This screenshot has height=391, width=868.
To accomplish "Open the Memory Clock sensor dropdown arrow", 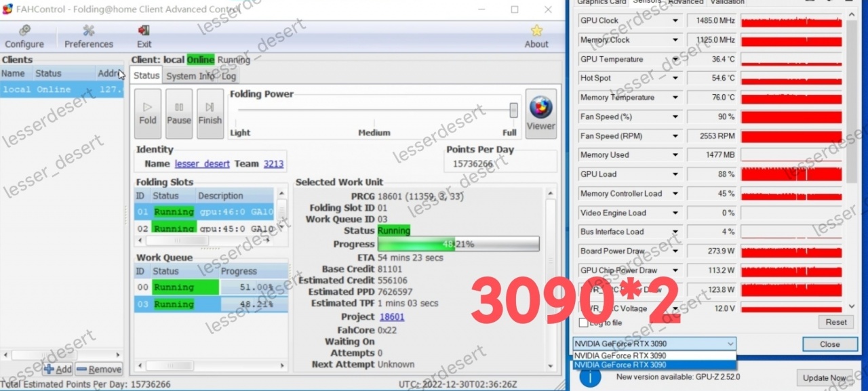I will coord(675,40).
